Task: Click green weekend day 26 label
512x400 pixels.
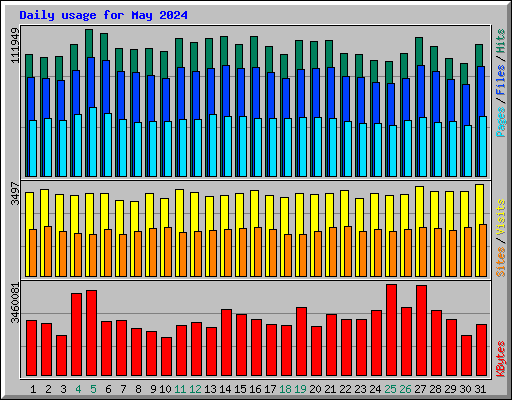Action: pyautogui.click(x=405, y=389)
